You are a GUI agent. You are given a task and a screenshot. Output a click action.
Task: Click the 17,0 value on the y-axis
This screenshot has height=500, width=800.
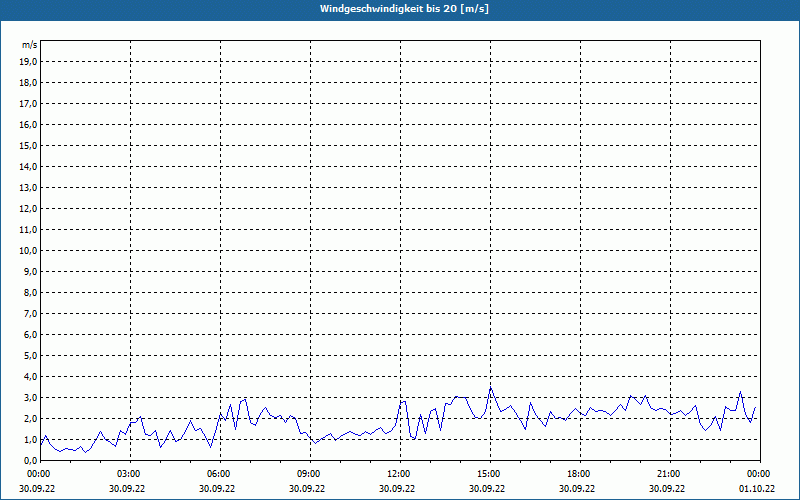tap(30, 104)
